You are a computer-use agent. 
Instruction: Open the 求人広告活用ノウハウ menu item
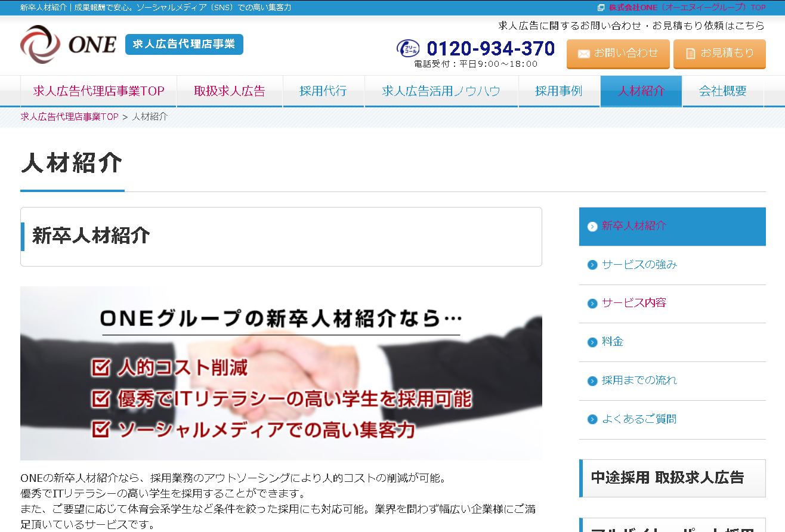point(441,91)
